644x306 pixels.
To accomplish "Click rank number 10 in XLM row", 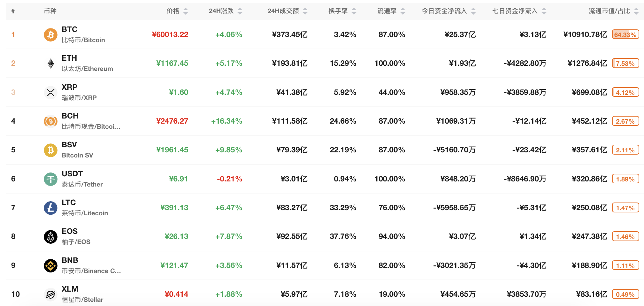I will [x=15, y=294].
